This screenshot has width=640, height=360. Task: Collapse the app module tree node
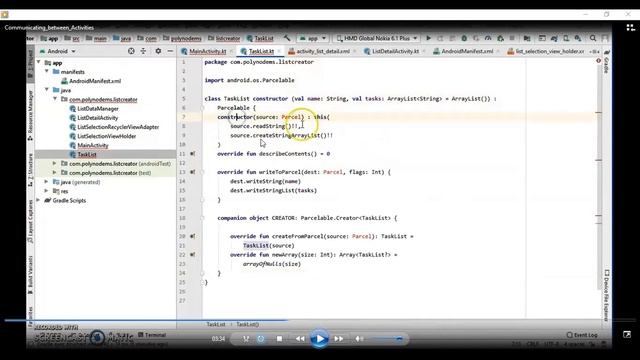[x=39, y=62]
